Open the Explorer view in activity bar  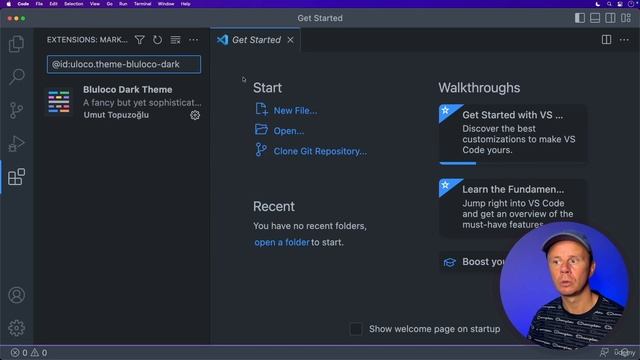point(16,44)
